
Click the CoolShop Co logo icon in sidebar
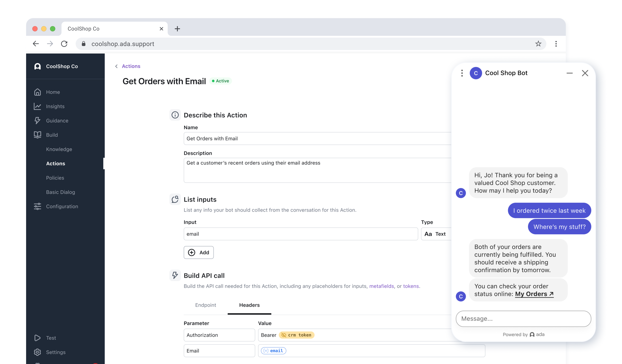[x=38, y=66]
